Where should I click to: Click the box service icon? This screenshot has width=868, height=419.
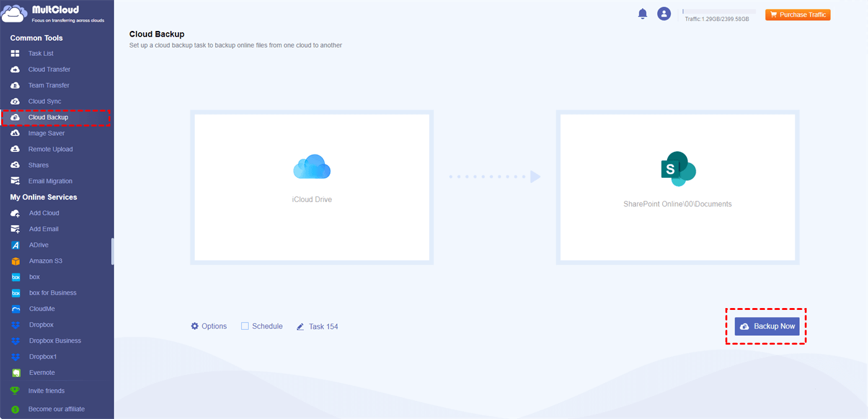(15, 277)
